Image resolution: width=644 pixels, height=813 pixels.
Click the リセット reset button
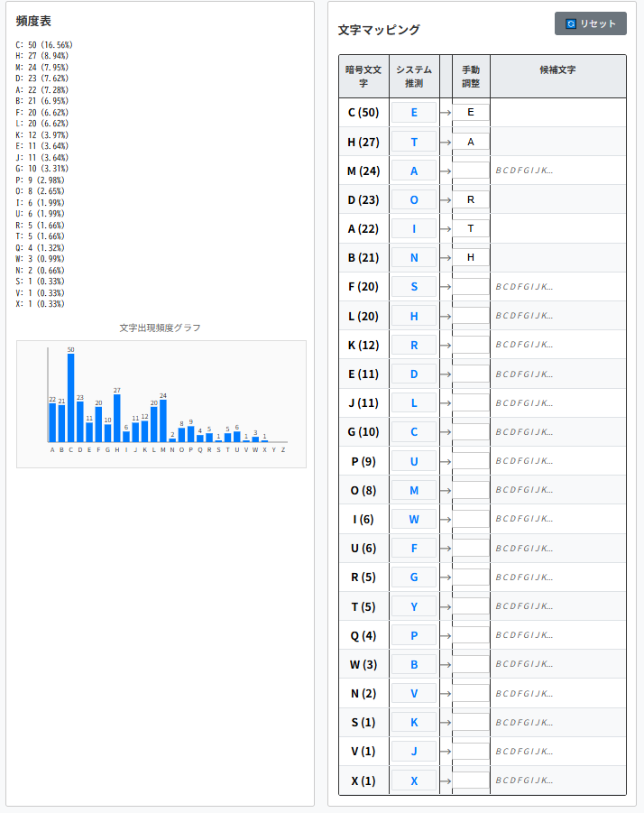[x=591, y=23]
